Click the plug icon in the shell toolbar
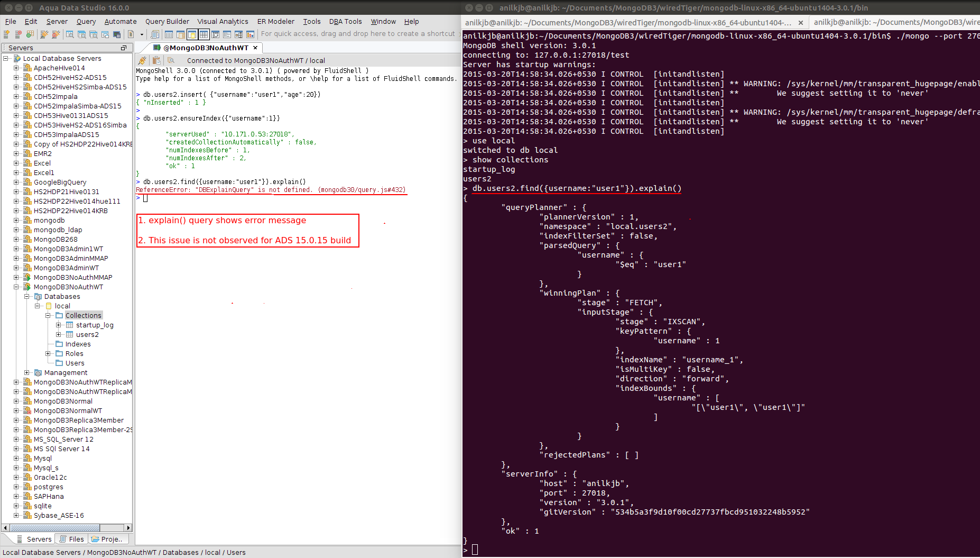 click(x=142, y=60)
